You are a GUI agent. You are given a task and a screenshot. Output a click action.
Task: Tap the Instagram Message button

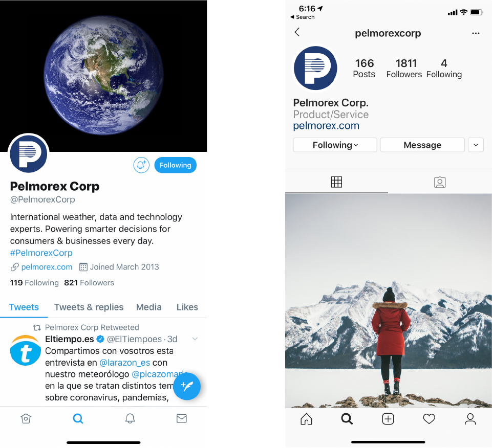point(422,145)
